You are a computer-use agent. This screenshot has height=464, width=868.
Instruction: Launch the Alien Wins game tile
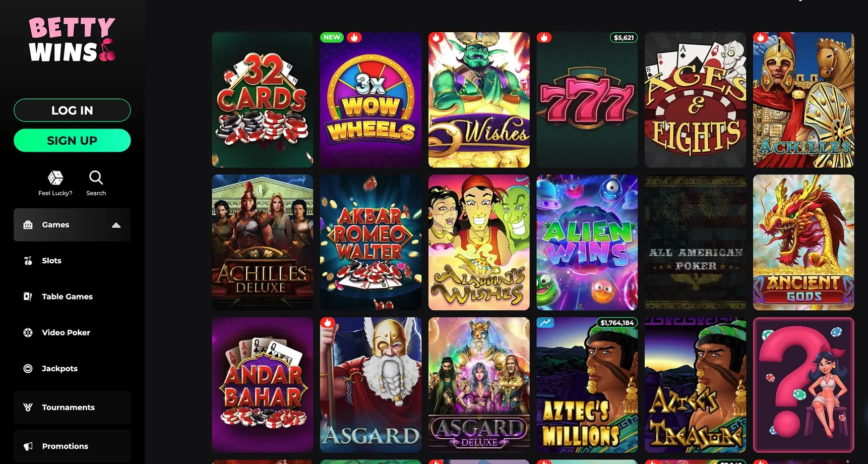click(587, 243)
